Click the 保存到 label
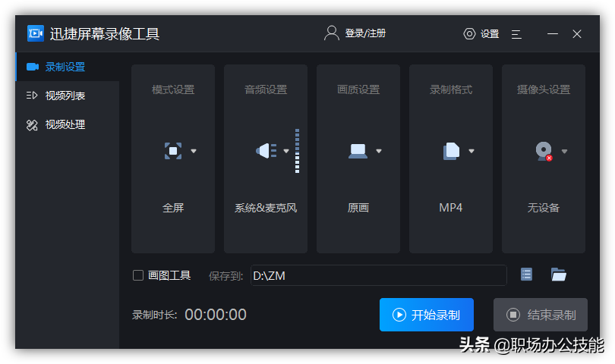 (226, 276)
